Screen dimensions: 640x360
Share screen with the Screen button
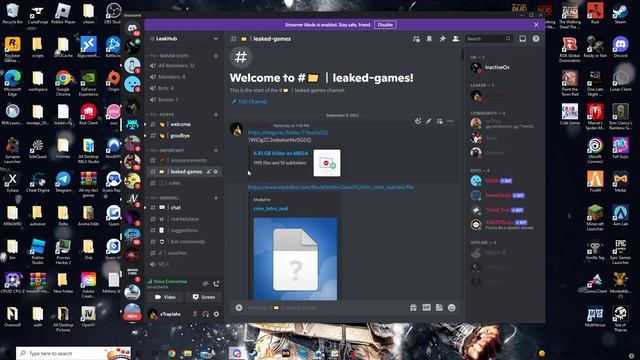tap(204, 297)
